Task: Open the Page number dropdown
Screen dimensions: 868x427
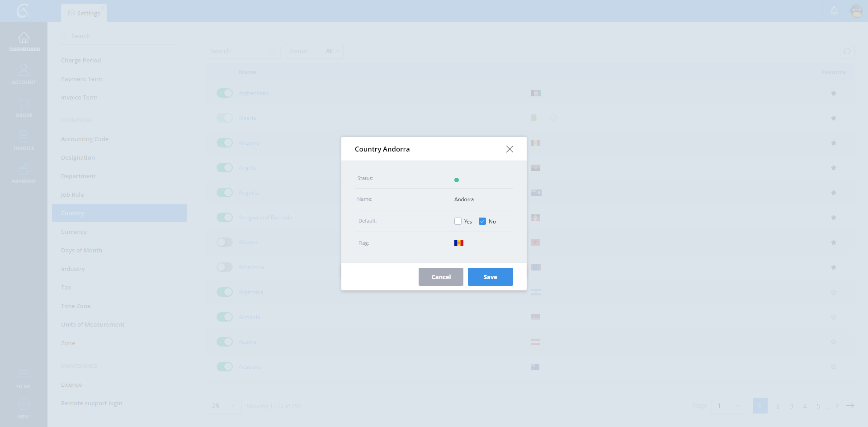Action: [728, 406]
